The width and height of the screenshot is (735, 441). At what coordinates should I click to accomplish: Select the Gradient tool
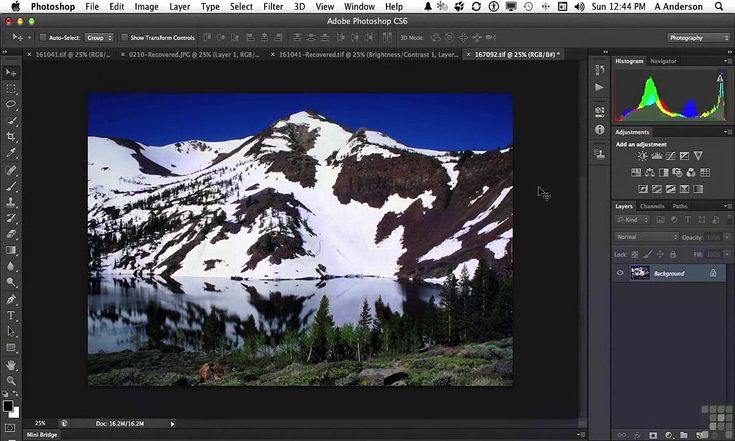(x=10, y=250)
